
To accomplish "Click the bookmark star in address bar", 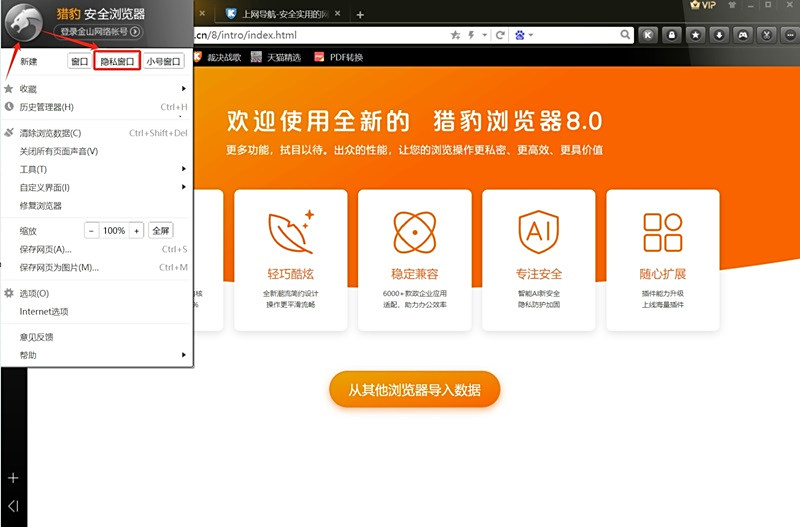I will [455, 35].
